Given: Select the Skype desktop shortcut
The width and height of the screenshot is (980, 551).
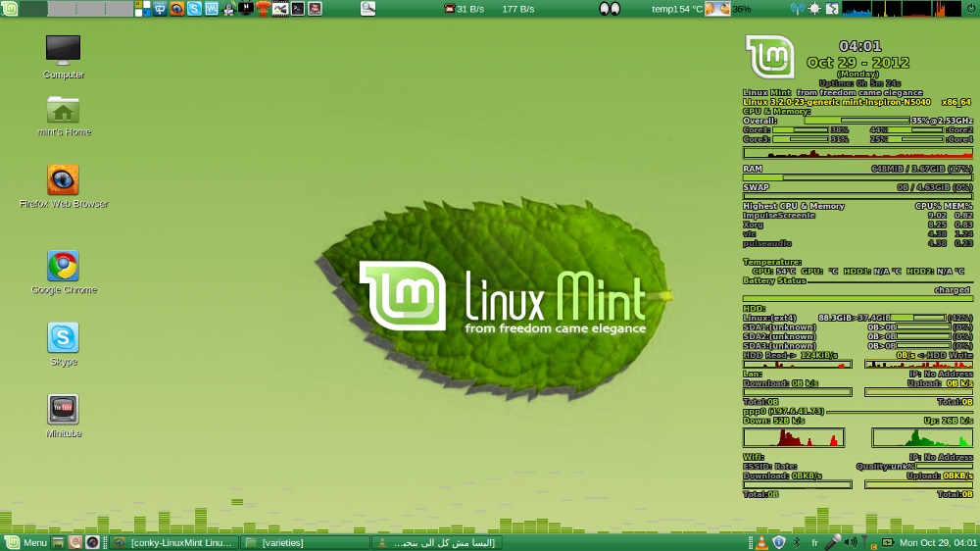Looking at the screenshot, I should point(63,344).
